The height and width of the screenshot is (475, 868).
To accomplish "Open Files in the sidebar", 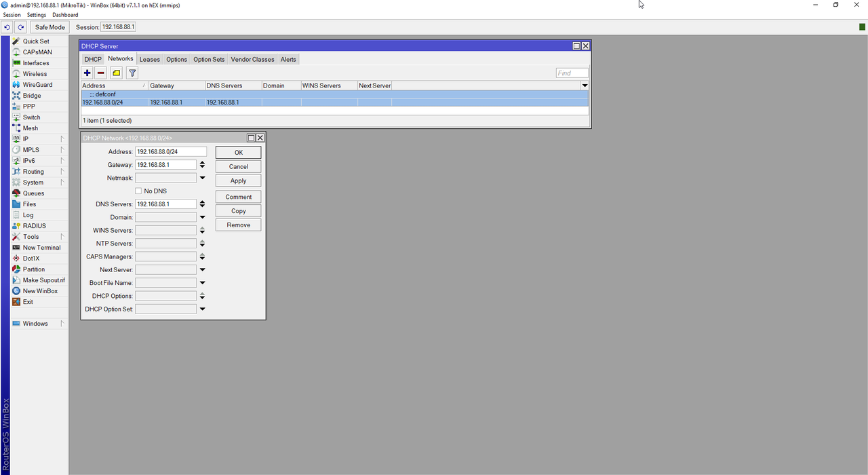I will point(29,204).
